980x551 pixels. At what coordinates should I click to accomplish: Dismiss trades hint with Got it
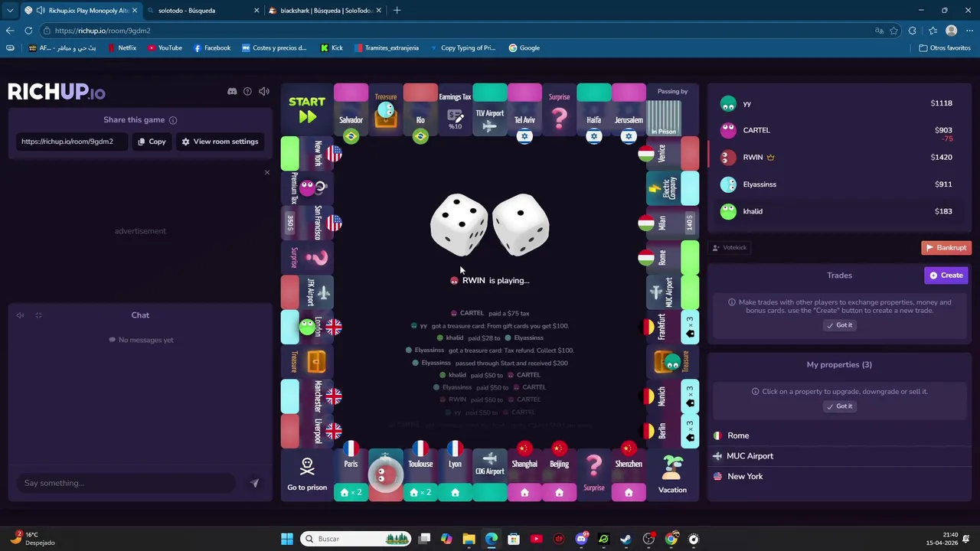coord(839,325)
